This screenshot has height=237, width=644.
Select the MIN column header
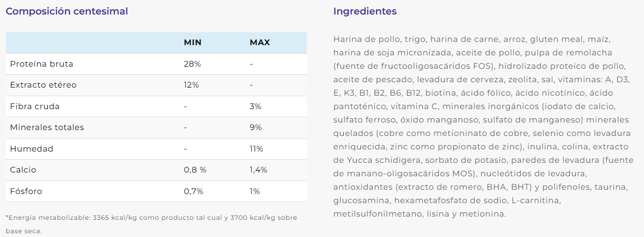click(193, 42)
